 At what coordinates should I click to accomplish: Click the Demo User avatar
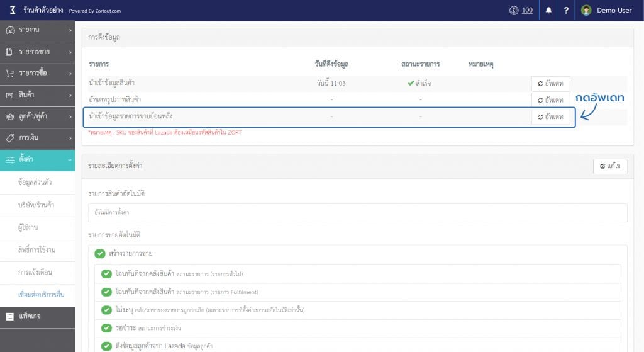(x=586, y=10)
